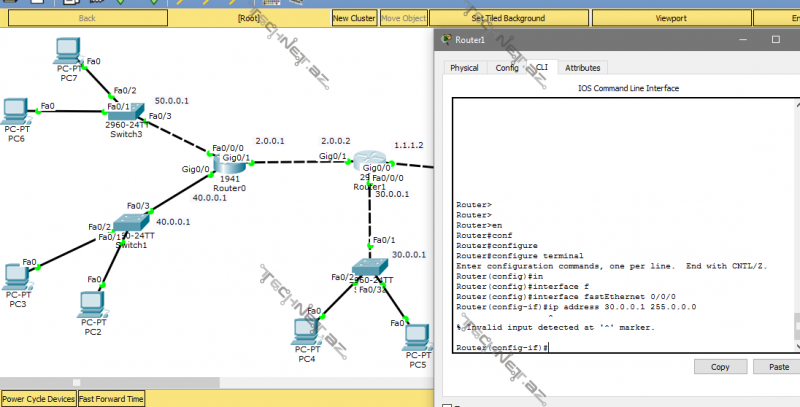Open the Switch3 device

pos(125,111)
